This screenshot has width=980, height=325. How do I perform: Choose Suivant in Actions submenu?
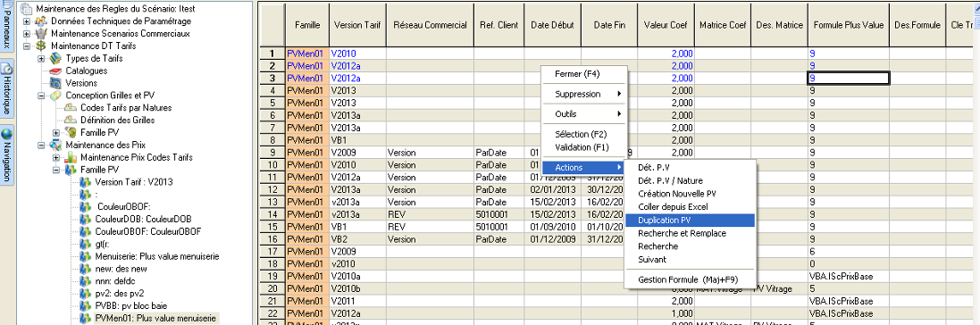690,259
